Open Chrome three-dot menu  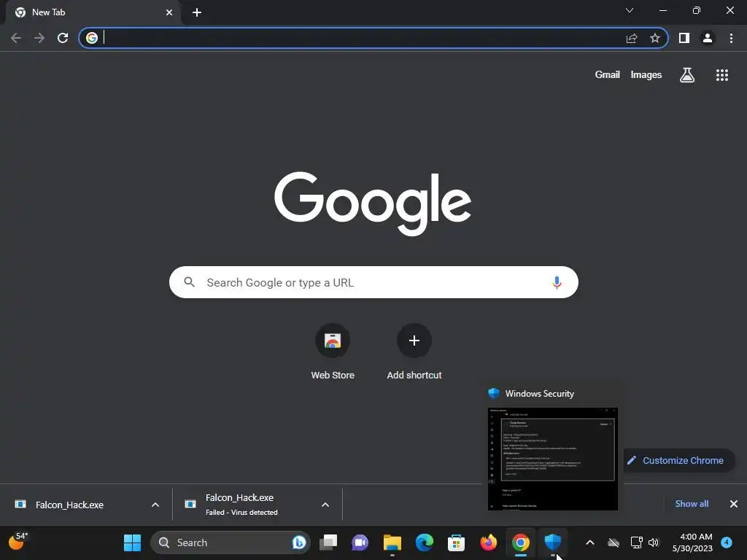pos(731,38)
